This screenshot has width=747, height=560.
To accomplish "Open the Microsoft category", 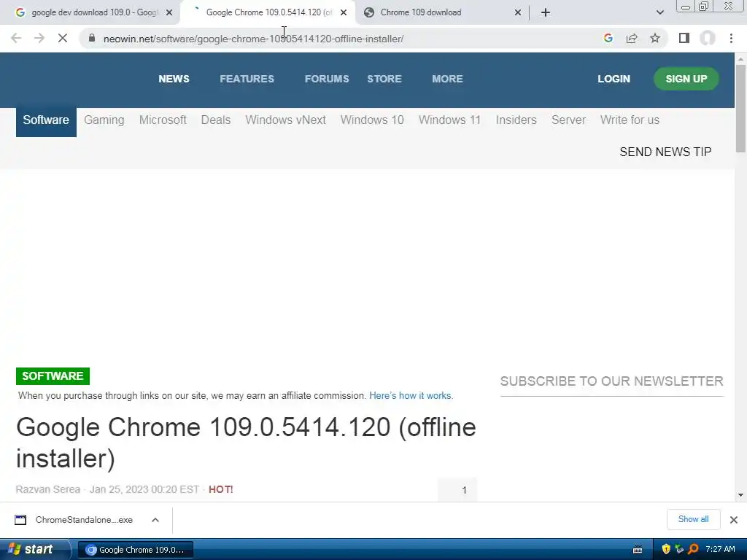I will click(163, 120).
